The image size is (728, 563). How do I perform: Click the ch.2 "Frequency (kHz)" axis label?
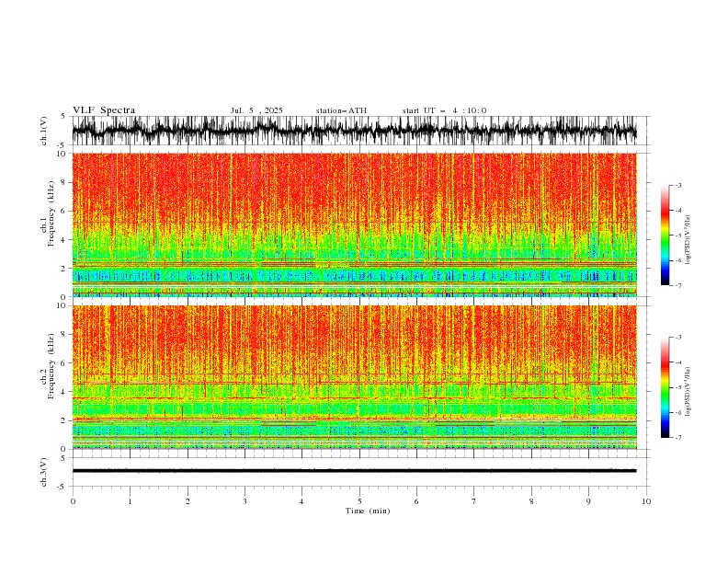pos(51,365)
